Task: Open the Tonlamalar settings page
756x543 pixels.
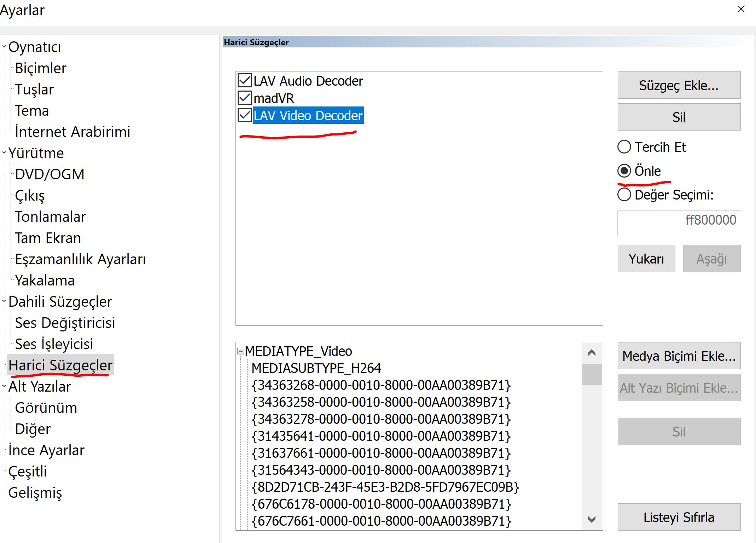Action: point(51,216)
